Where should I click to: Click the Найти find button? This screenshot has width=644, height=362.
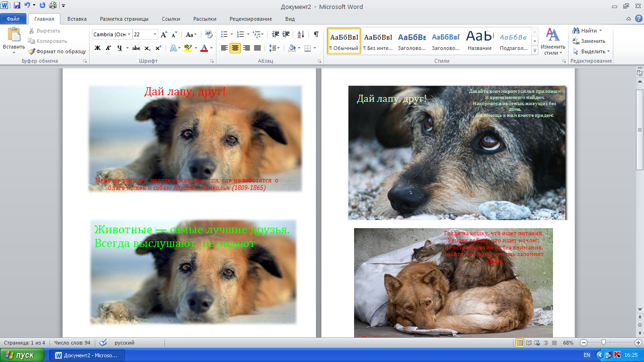coord(587,31)
